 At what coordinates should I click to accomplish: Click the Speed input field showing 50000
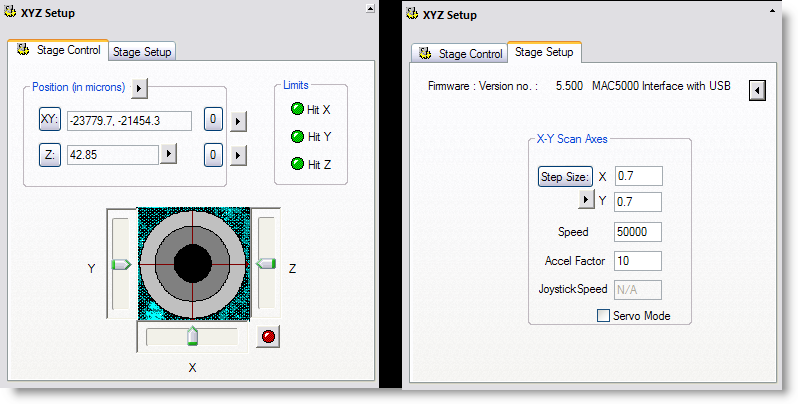pos(637,232)
